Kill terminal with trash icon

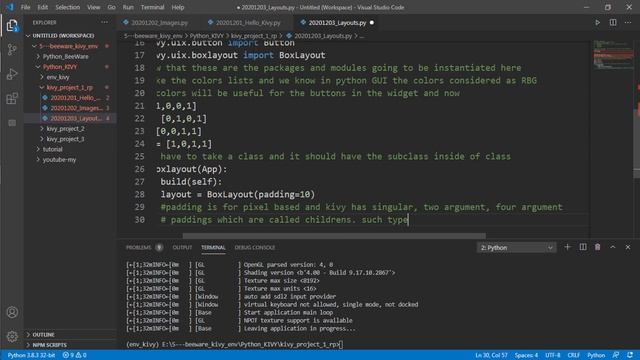[598, 247]
